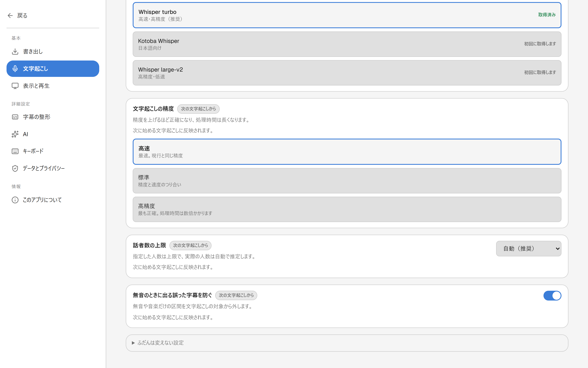Click the 表示と再生 monitor icon
The height and width of the screenshot is (368, 588).
15,86
